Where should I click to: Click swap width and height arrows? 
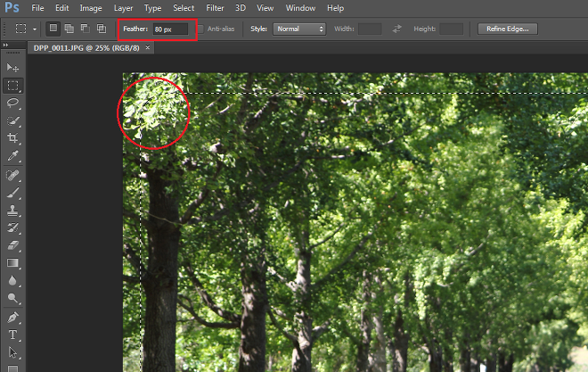coord(396,29)
